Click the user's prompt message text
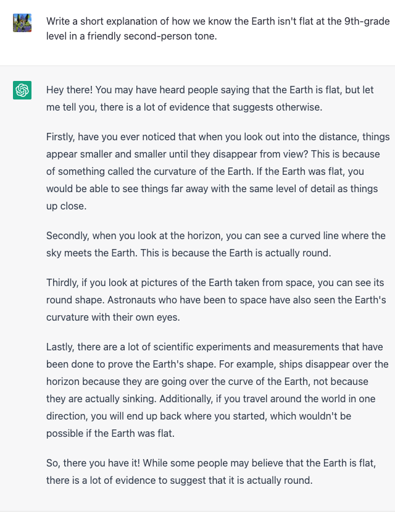Image resolution: width=395 pixels, height=532 pixels. (x=217, y=29)
